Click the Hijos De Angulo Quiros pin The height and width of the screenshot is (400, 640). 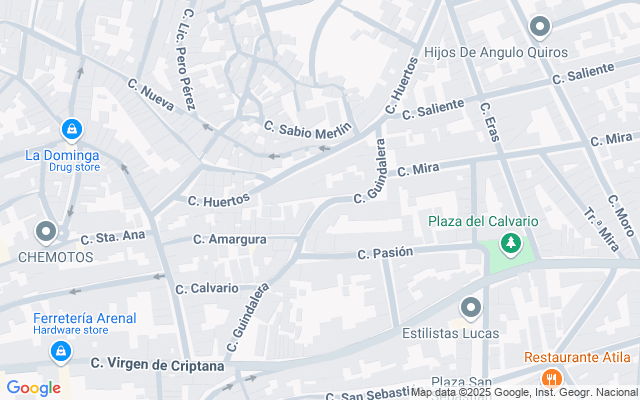coord(540,27)
